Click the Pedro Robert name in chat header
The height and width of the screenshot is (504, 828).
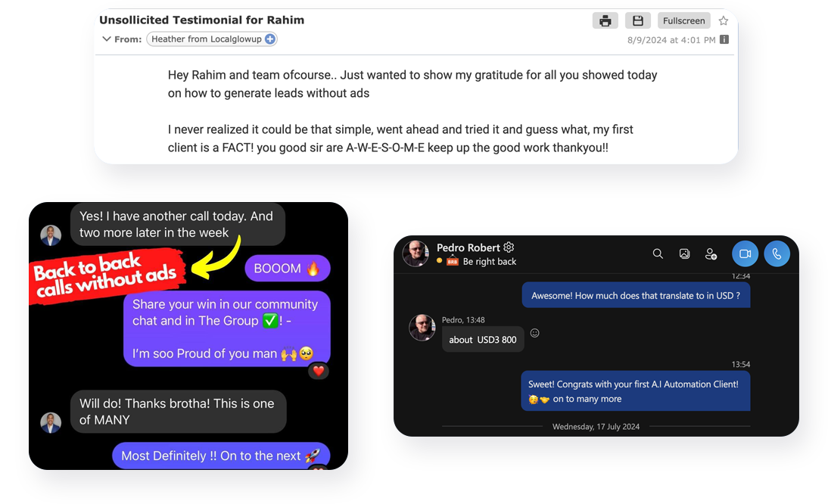(x=468, y=247)
